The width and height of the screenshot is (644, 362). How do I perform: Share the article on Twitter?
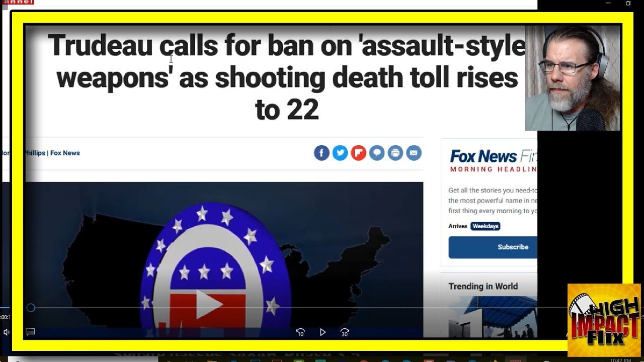[340, 153]
